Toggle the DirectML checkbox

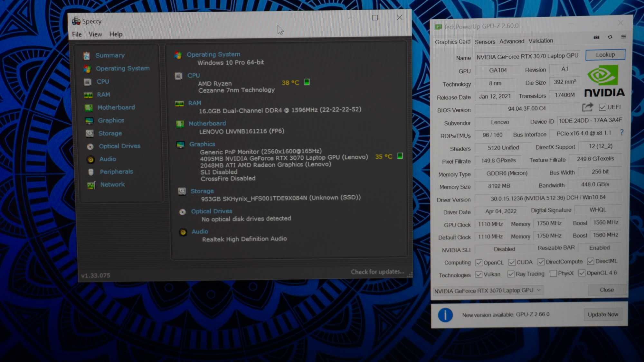tap(590, 261)
